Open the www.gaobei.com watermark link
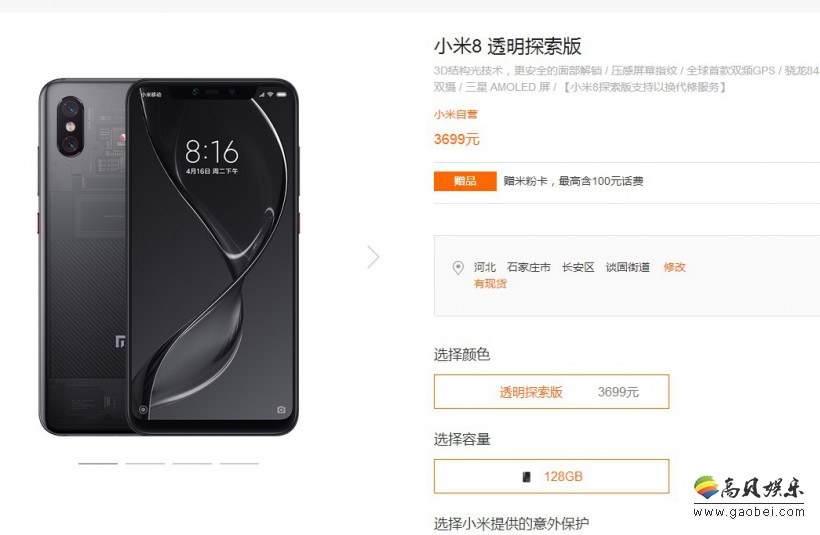Image resolution: width=820 pixels, height=535 pixels. click(x=749, y=512)
